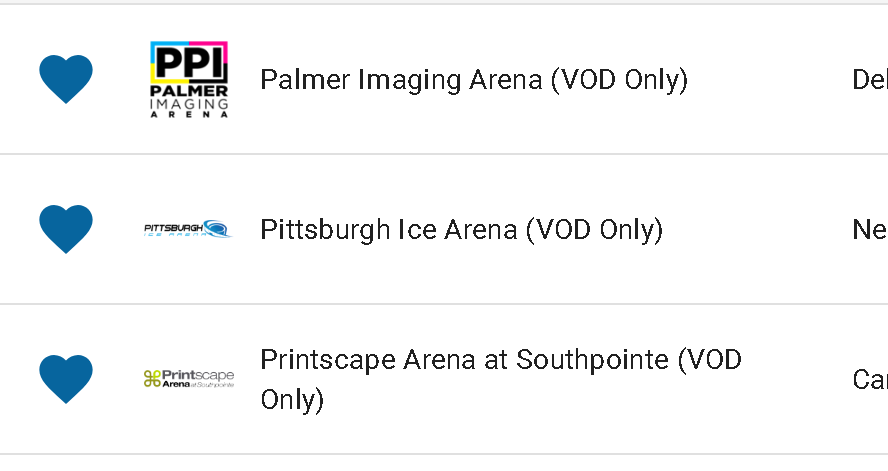Click "(VOD Only)" label in Pittsburgh row
Viewport: 888px width, 471px height.
[x=595, y=230]
